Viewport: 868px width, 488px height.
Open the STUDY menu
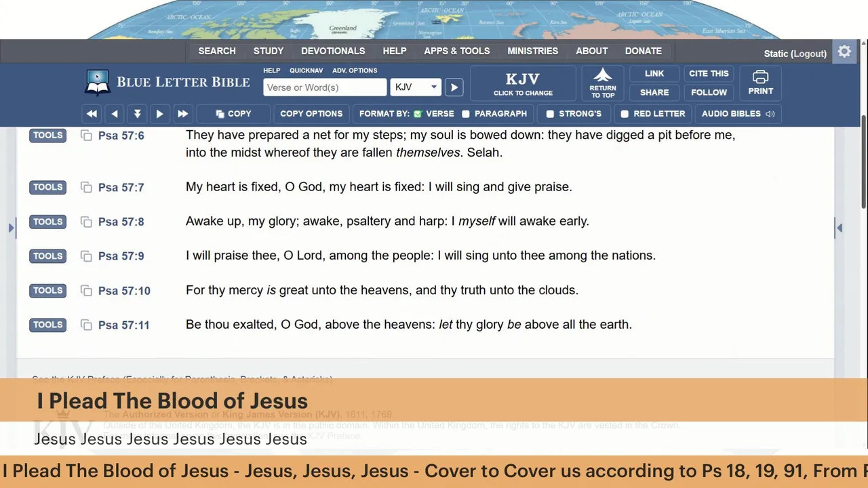269,51
